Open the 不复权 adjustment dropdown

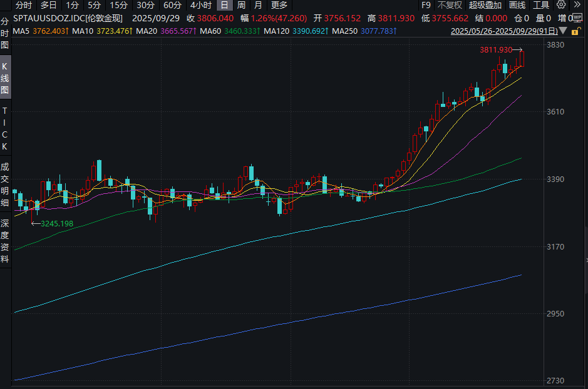click(449, 5)
